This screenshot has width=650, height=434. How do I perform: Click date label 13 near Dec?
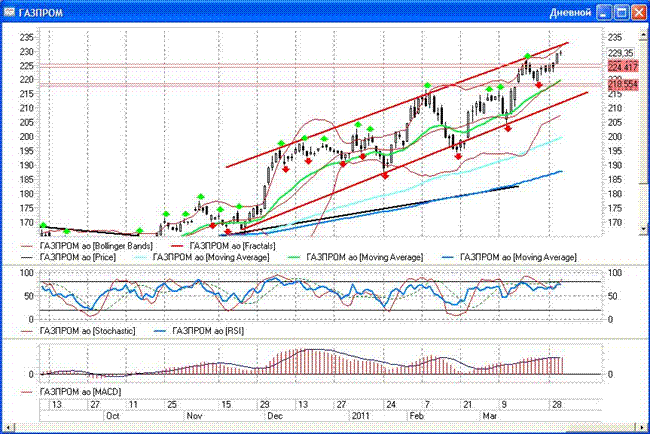tap(303, 405)
